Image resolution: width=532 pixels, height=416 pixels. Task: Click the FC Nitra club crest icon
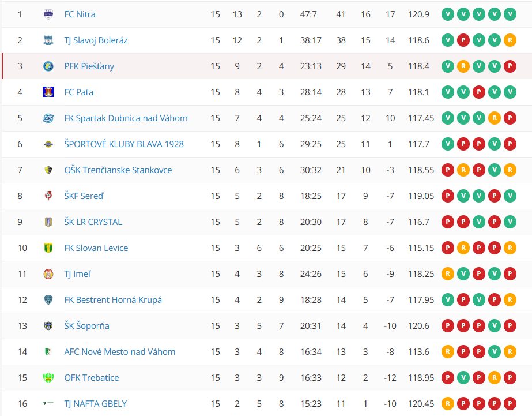pos(48,14)
